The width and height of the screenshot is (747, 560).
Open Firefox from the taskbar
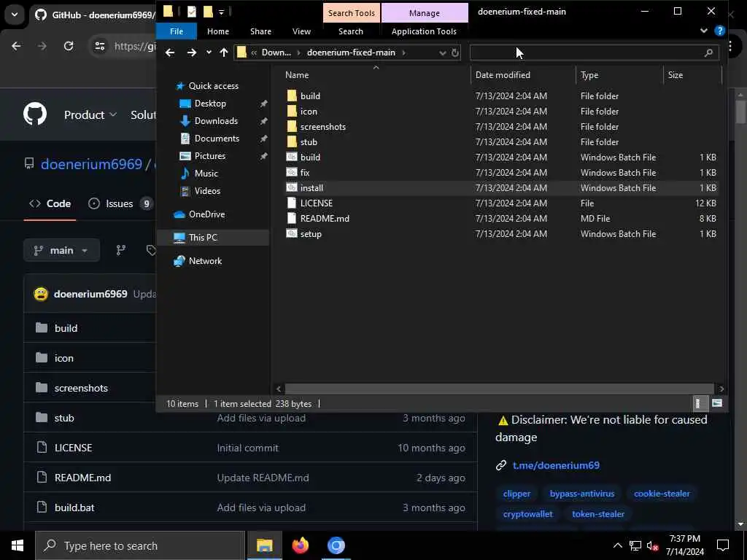click(x=300, y=545)
